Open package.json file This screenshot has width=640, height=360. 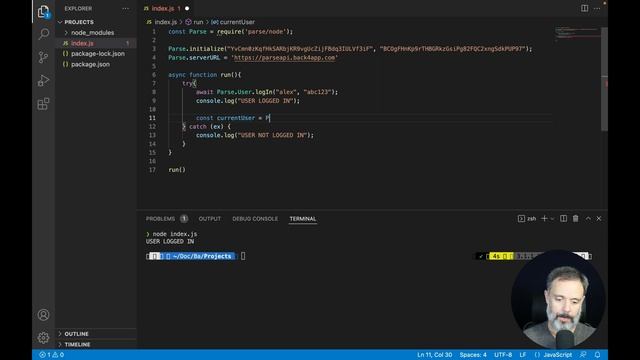click(x=90, y=64)
